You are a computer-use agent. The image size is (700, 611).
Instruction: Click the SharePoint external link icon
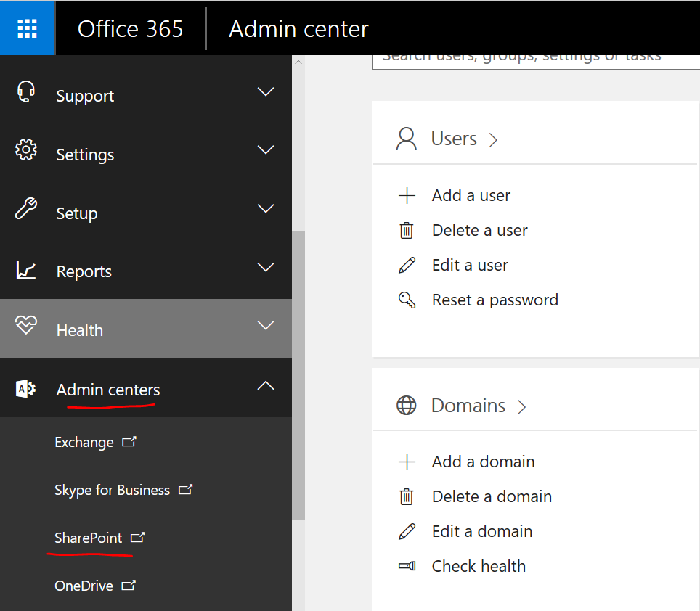pyautogui.click(x=137, y=537)
